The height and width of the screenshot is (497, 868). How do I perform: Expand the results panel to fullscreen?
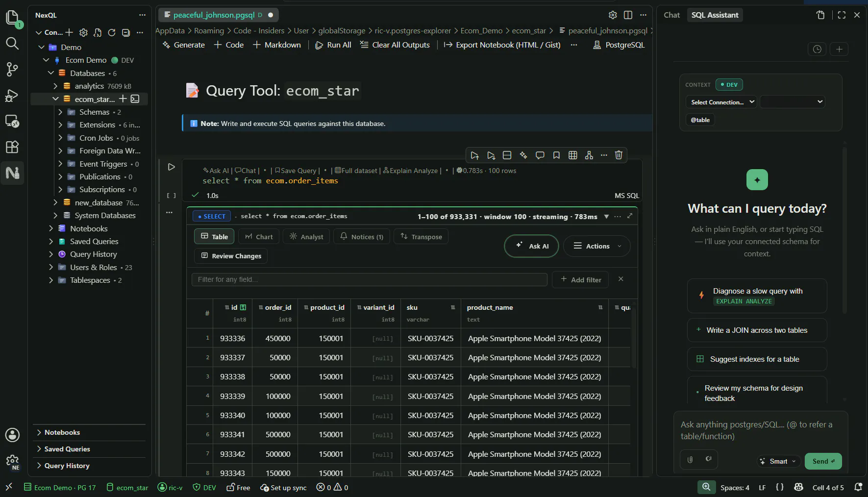[x=630, y=216]
